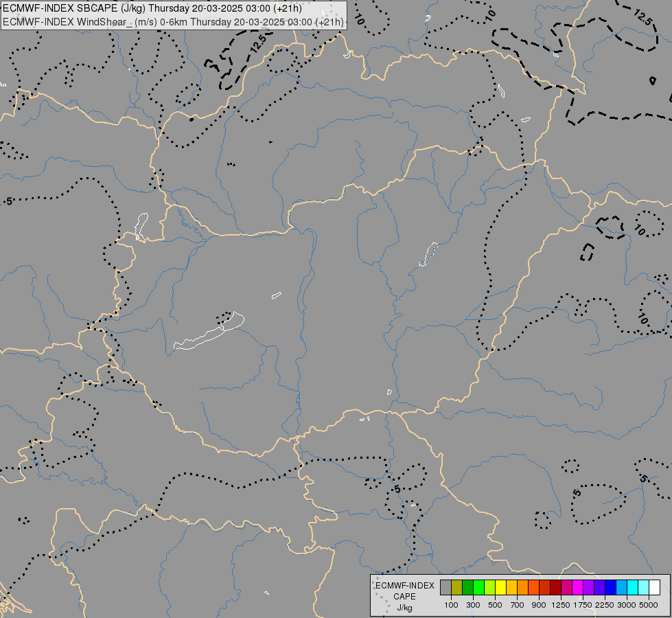Click legend value '700'
This screenshot has width=672, height=618.
pyautogui.click(x=518, y=605)
